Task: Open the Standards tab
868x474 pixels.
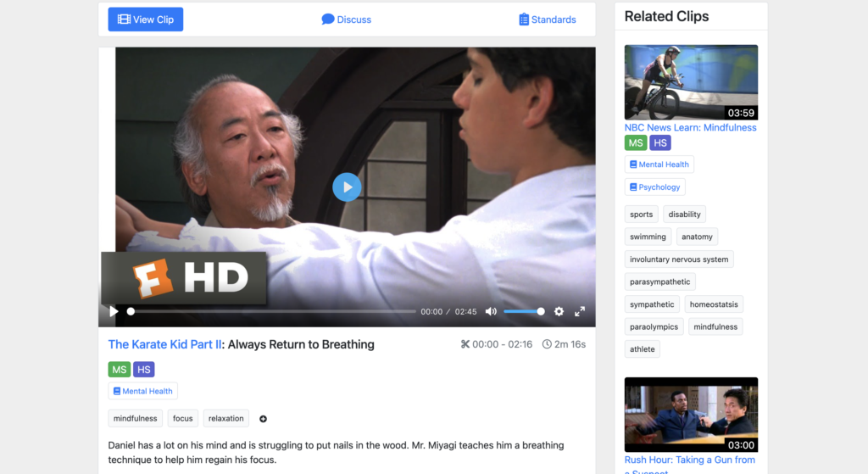Action: click(x=548, y=20)
